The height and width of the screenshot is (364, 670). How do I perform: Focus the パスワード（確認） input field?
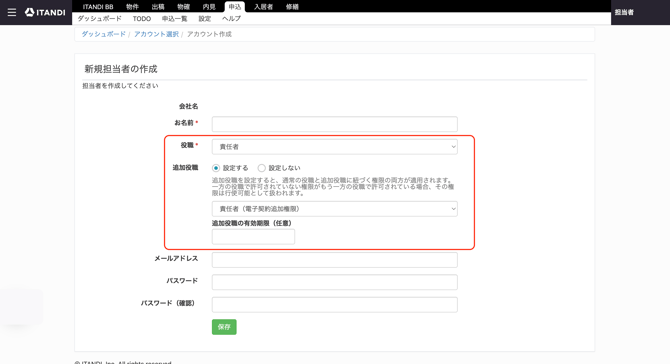click(x=335, y=305)
